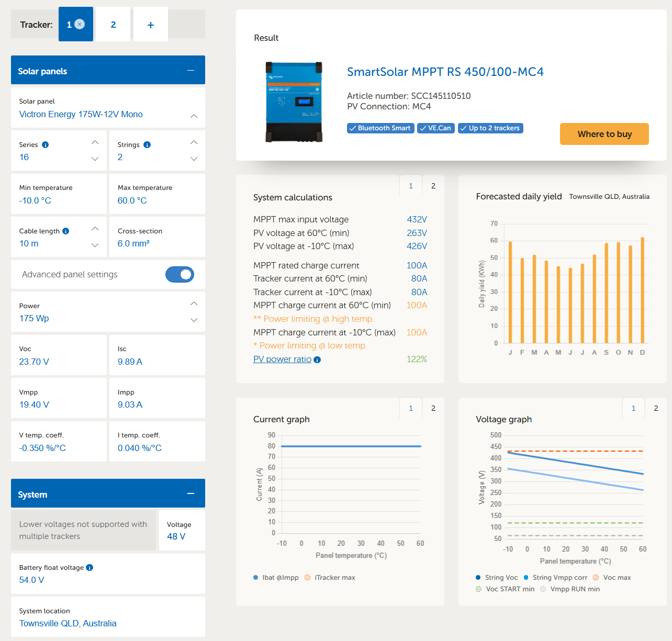Decrease Series count with down arrow
The image size is (672, 641).
95,159
